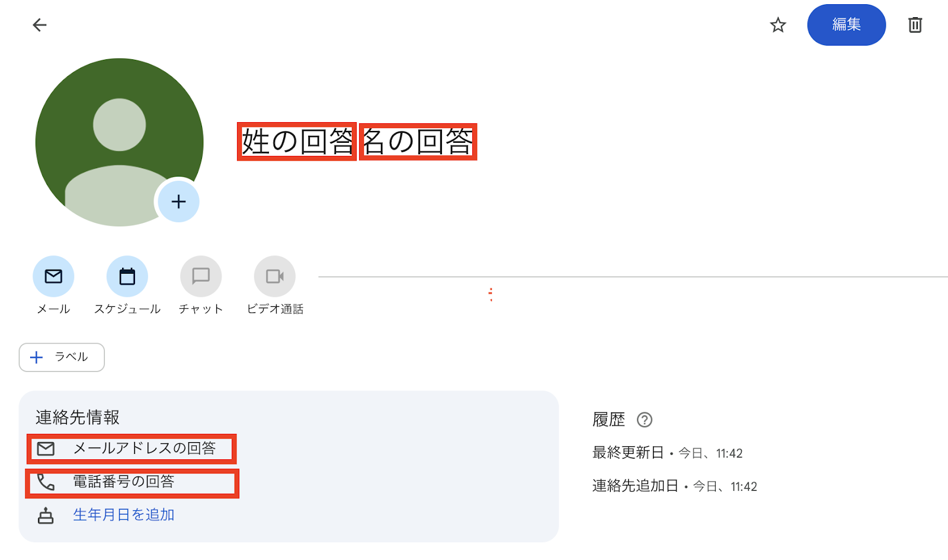
Task: Click the contact given name 名の回答
Action: pos(418,142)
